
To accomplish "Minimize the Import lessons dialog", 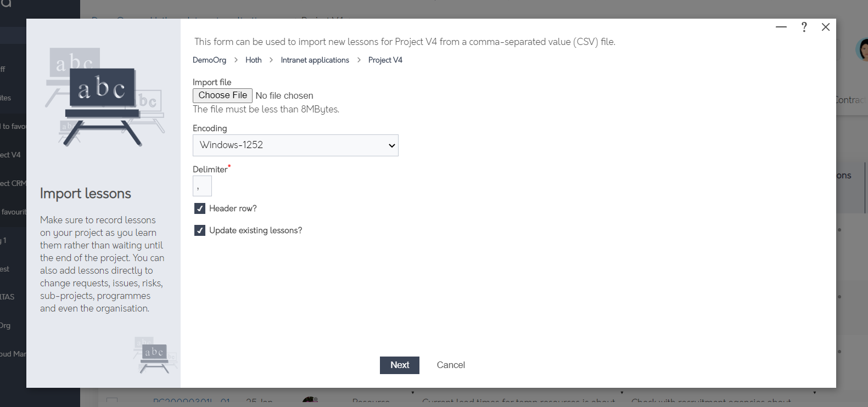I will tap(781, 27).
